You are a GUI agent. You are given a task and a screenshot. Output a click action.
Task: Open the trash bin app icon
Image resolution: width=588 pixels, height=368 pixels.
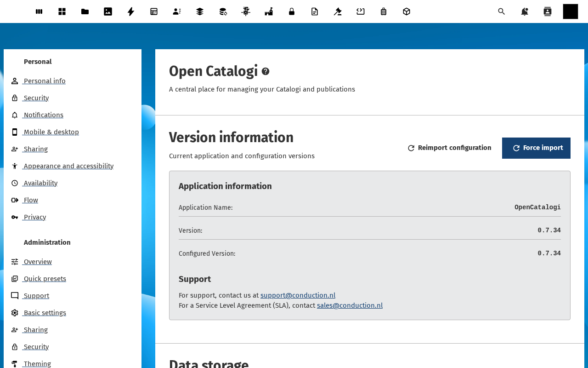click(384, 11)
